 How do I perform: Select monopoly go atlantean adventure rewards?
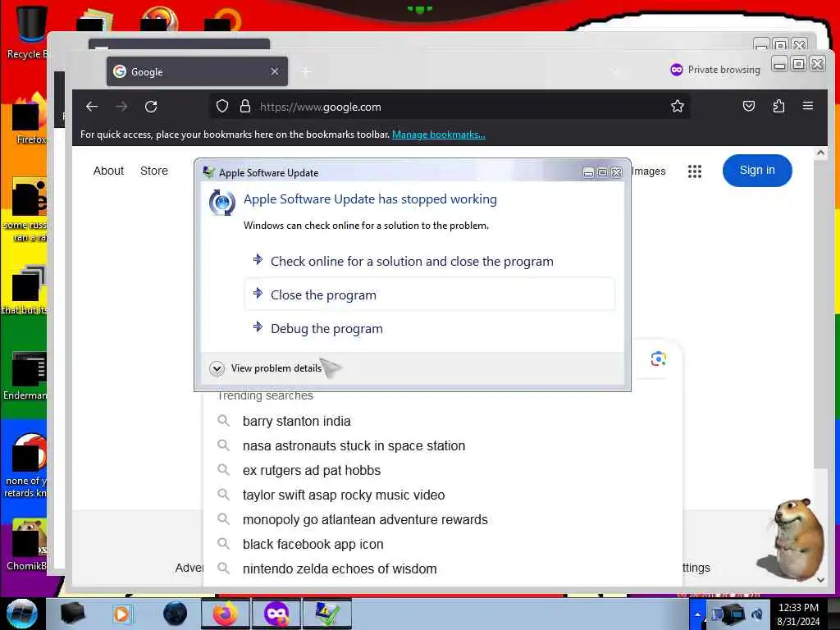click(365, 519)
